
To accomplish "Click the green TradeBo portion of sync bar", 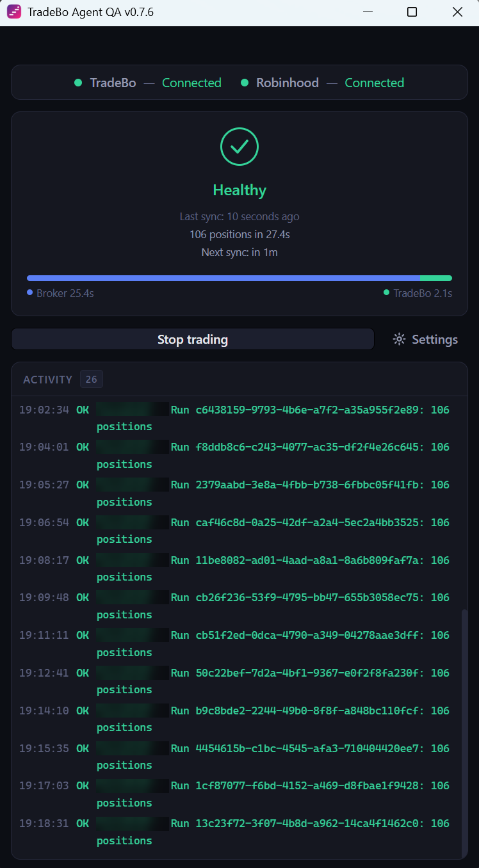I will point(436,278).
